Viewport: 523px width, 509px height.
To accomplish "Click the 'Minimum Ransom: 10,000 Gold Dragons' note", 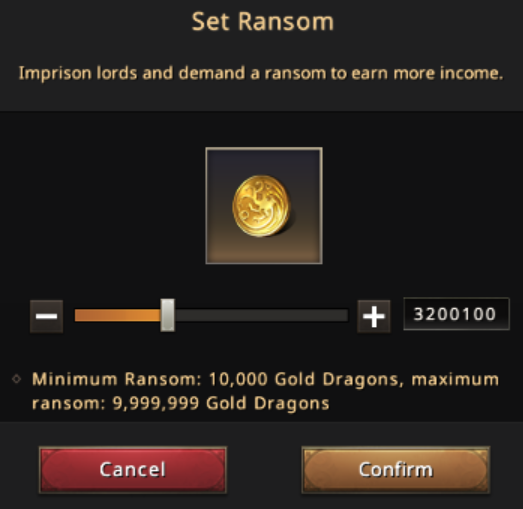I will 215,379.
